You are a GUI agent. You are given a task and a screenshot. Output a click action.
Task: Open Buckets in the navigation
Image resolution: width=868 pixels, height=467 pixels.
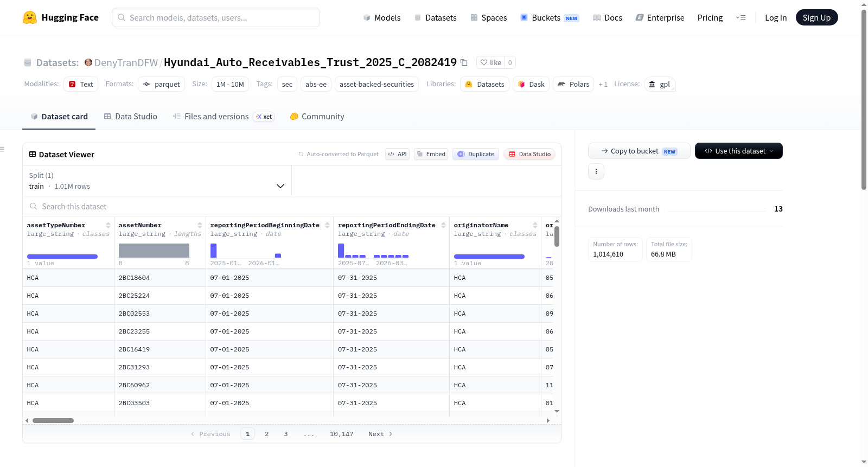tap(550, 17)
